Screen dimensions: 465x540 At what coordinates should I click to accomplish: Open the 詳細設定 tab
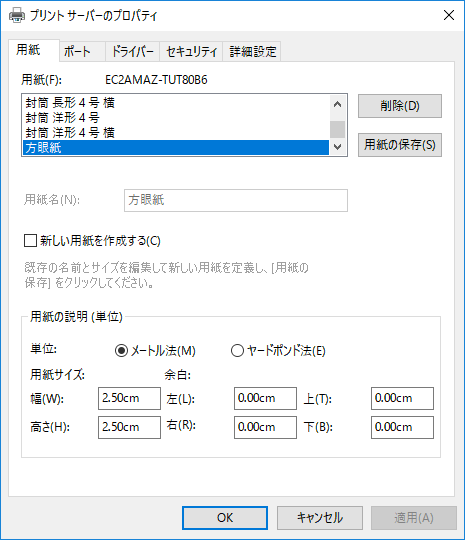click(252, 52)
